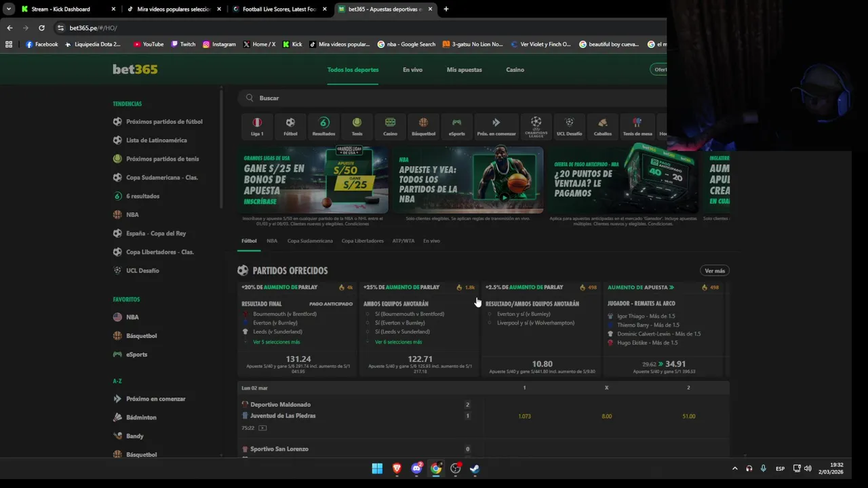Open the Instagram bookmark
This screenshot has width=868, height=488.
(x=219, y=44)
